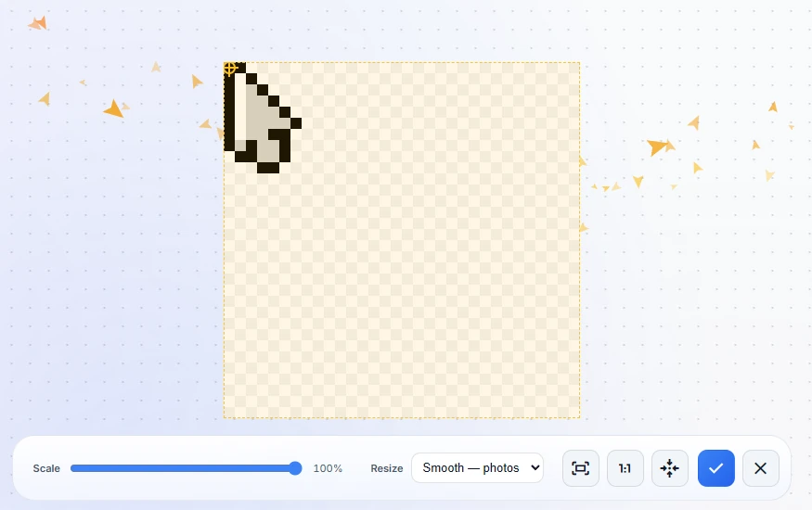Open the Resize method dropdown
The height and width of the screenshot is (510, 812).
pyautogui.click(x=478, y=468)
